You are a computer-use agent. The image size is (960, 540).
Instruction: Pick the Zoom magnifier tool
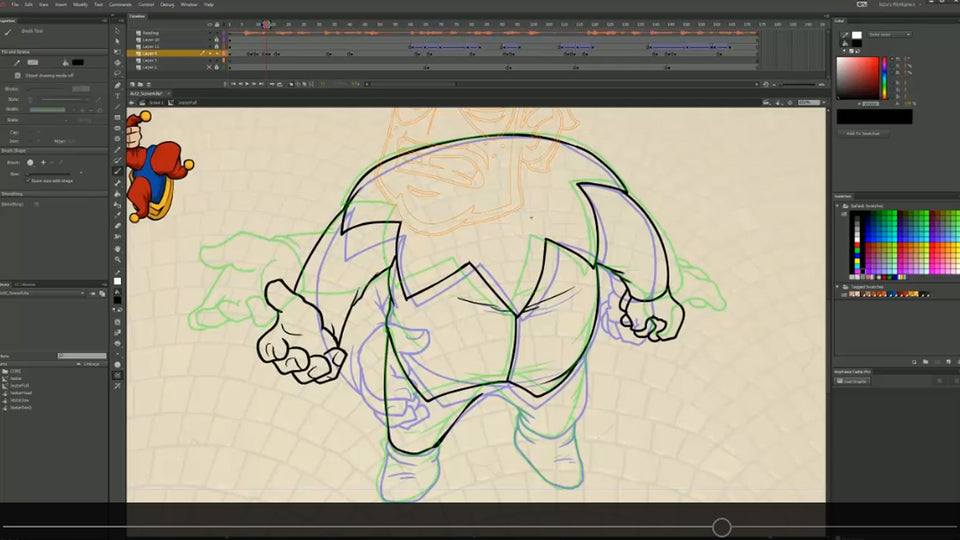click(x=117, y=259)
